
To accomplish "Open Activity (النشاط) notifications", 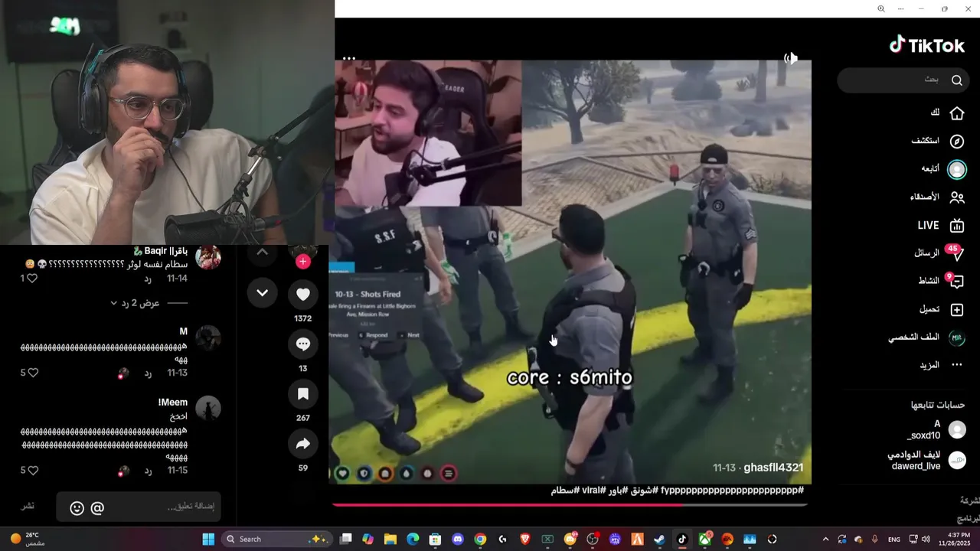I will (941, 282).
